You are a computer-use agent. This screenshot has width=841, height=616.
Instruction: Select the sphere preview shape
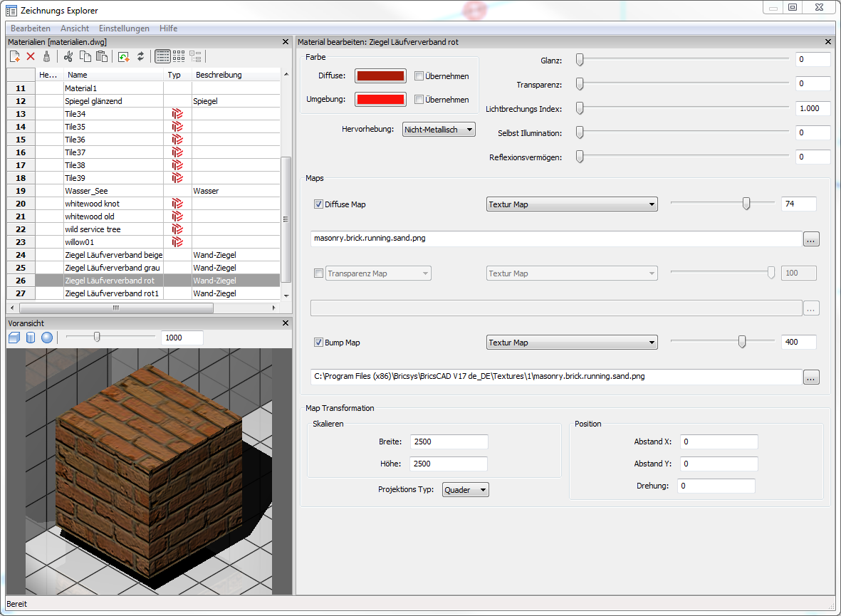point(47,338)
